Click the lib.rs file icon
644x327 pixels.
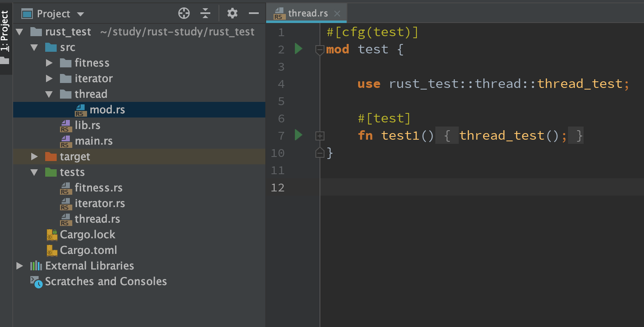tap(66, 126)
